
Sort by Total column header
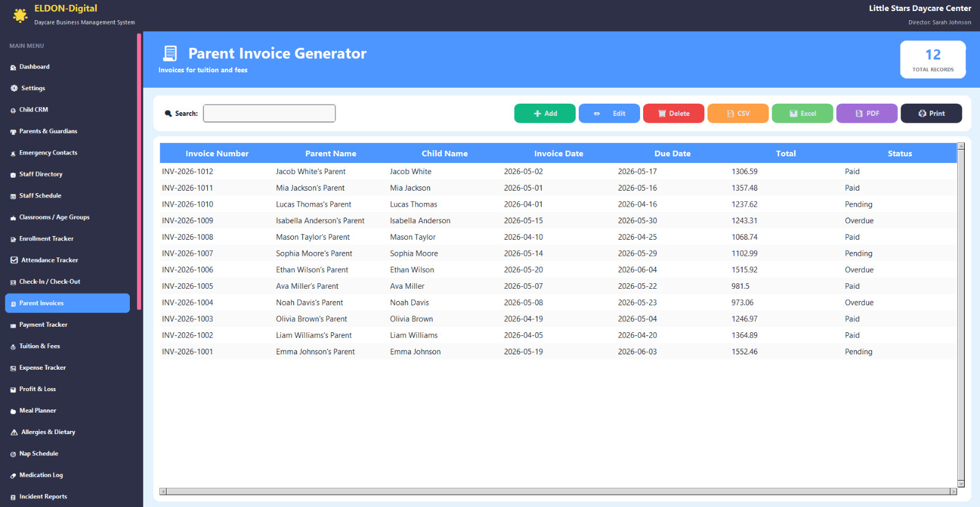[786, 153]
